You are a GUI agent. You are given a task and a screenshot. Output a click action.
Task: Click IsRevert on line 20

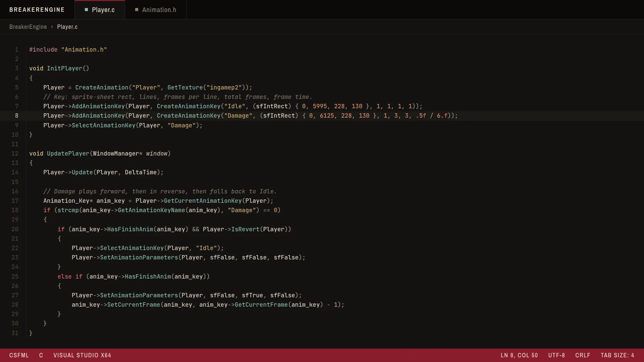pyautogui.click(x=245, y=229)
